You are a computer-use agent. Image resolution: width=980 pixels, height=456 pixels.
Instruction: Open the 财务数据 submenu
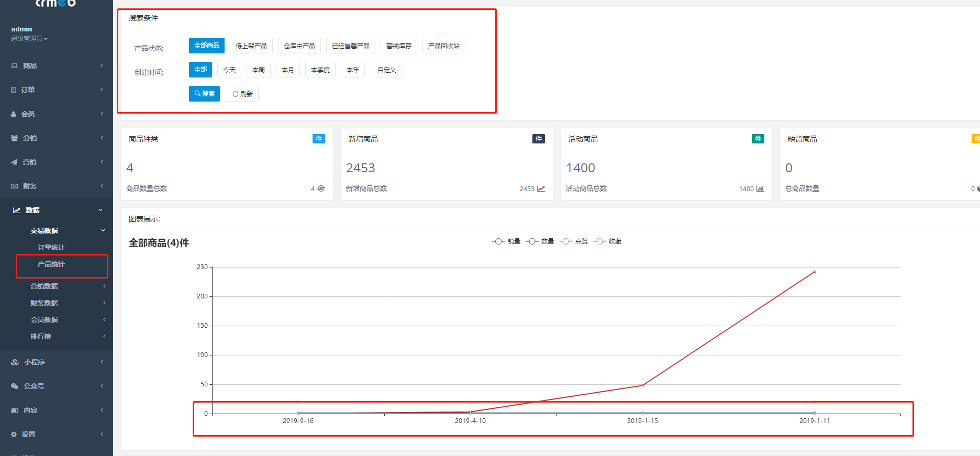[x=44, y=303]
